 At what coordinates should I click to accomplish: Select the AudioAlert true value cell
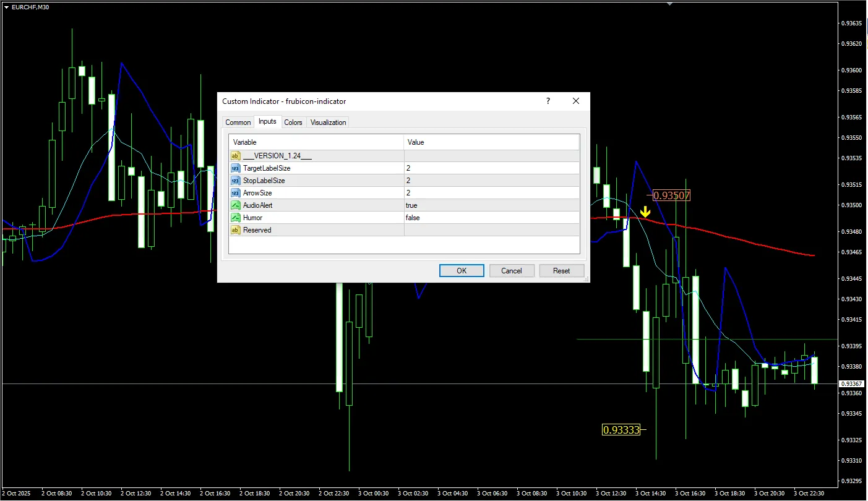click(x=491, y=205)
